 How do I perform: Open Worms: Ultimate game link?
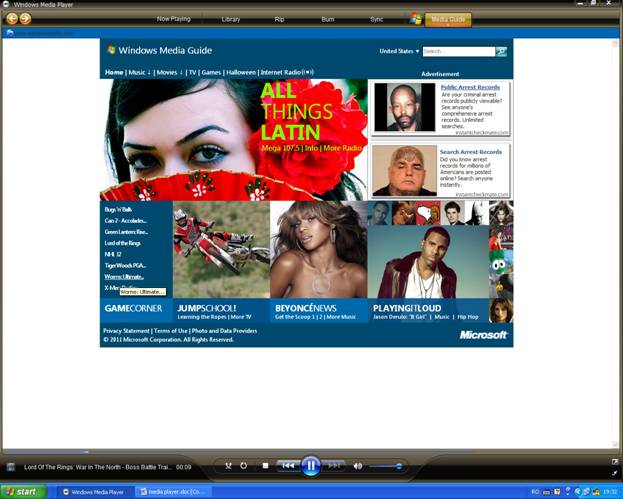point(124,277)
